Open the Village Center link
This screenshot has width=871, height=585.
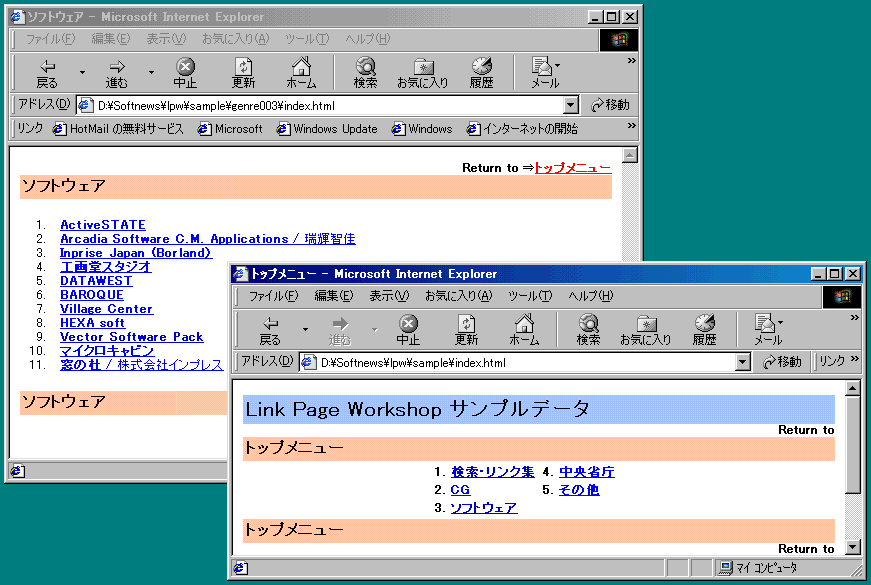point(107,309)
